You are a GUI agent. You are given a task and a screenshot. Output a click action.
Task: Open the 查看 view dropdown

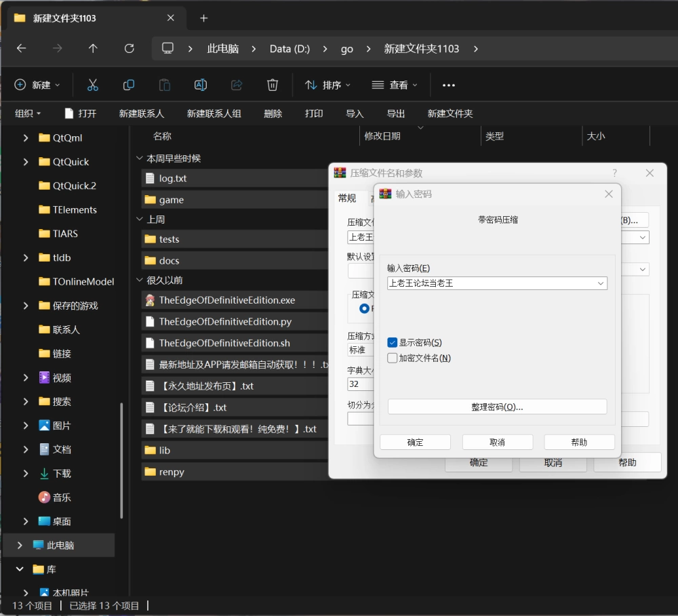coord(395,85)
